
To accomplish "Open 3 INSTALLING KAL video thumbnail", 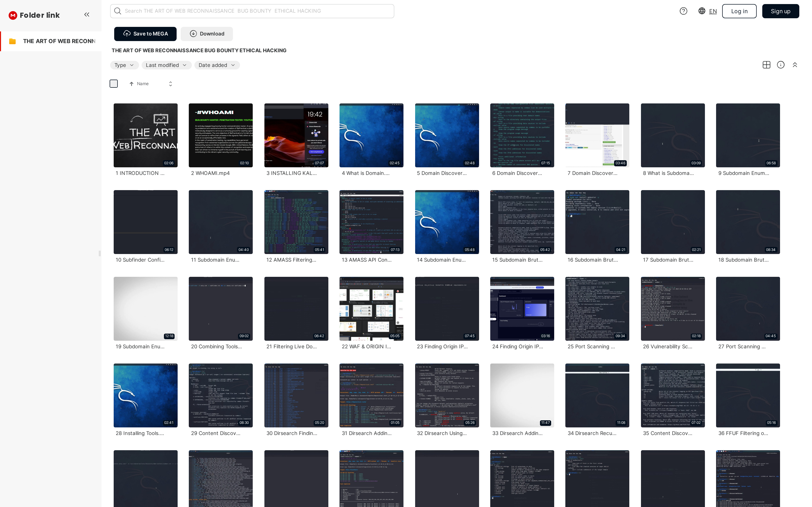I will [296, 135].
